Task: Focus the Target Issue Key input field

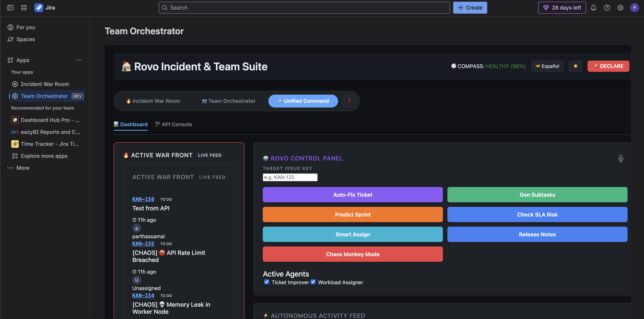Action: [x=290, y=177]
